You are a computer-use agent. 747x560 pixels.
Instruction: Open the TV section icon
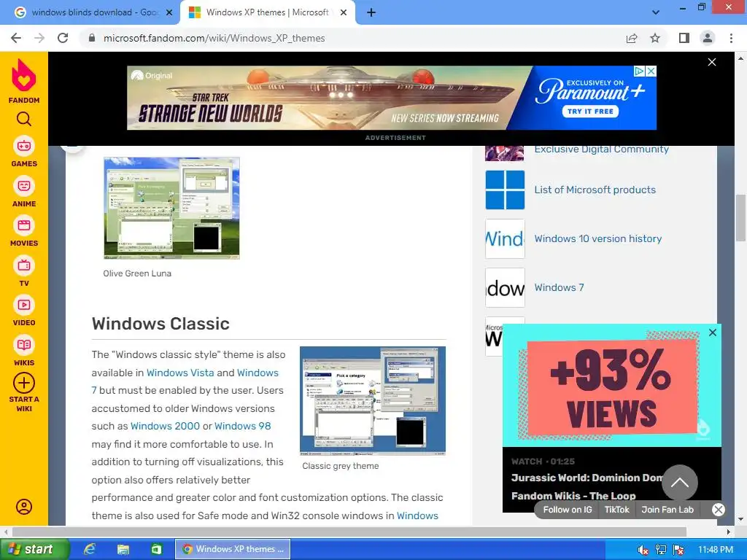coord(24,265)
